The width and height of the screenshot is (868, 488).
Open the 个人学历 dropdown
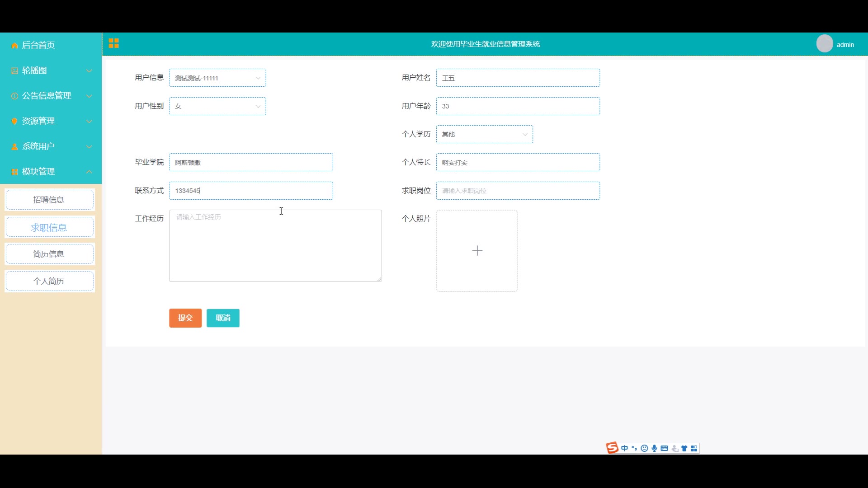(484, 134)
